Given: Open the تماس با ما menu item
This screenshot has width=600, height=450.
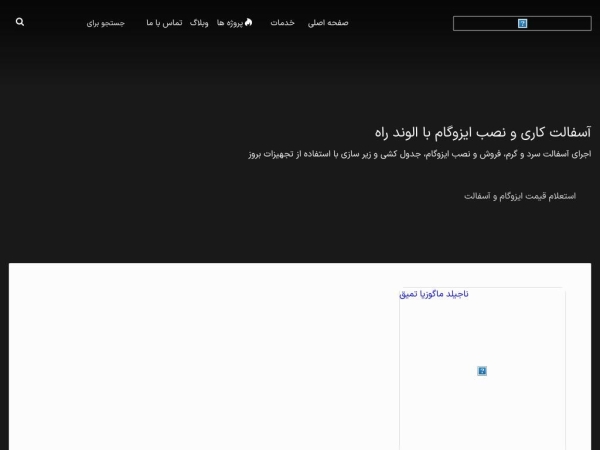Looking at the screenshot, I should (164, 23).
